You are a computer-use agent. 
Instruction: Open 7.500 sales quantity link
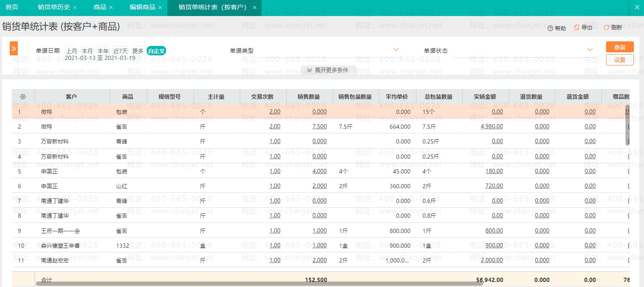[x=319, y=127]
